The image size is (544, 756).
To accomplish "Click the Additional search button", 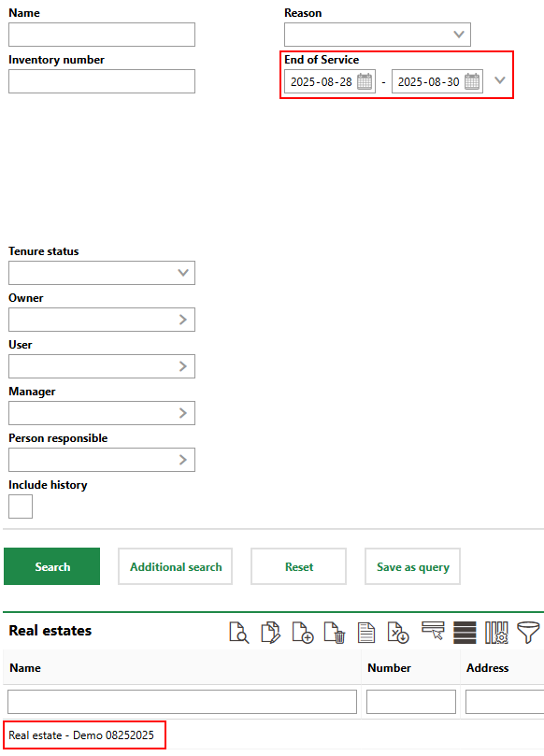I will coord(175,566).
